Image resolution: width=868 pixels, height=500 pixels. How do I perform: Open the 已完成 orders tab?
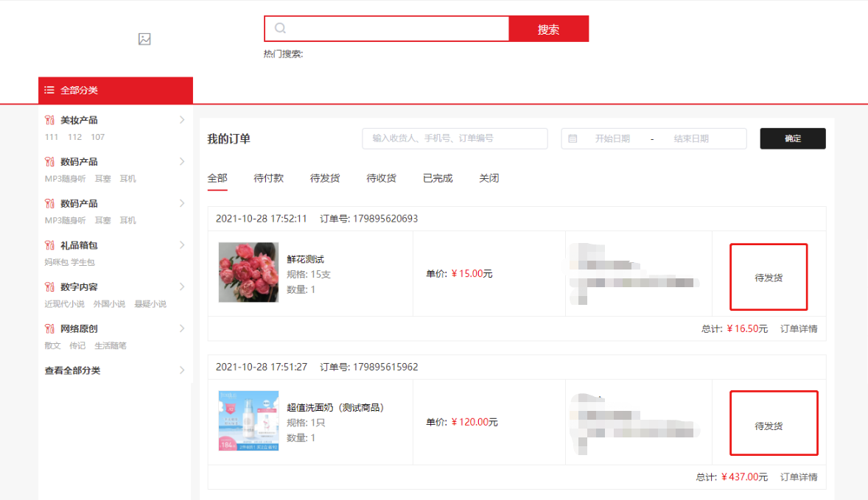tap(438, 178)
